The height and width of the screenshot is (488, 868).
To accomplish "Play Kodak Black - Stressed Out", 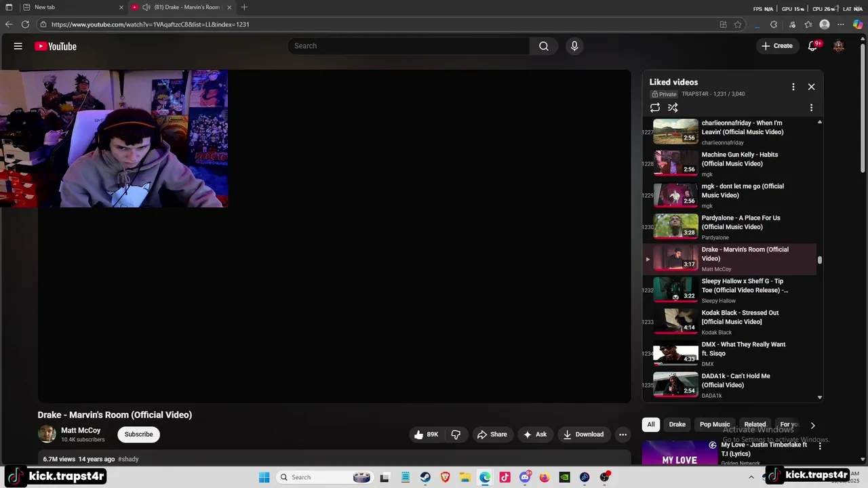I will [731, 322].
